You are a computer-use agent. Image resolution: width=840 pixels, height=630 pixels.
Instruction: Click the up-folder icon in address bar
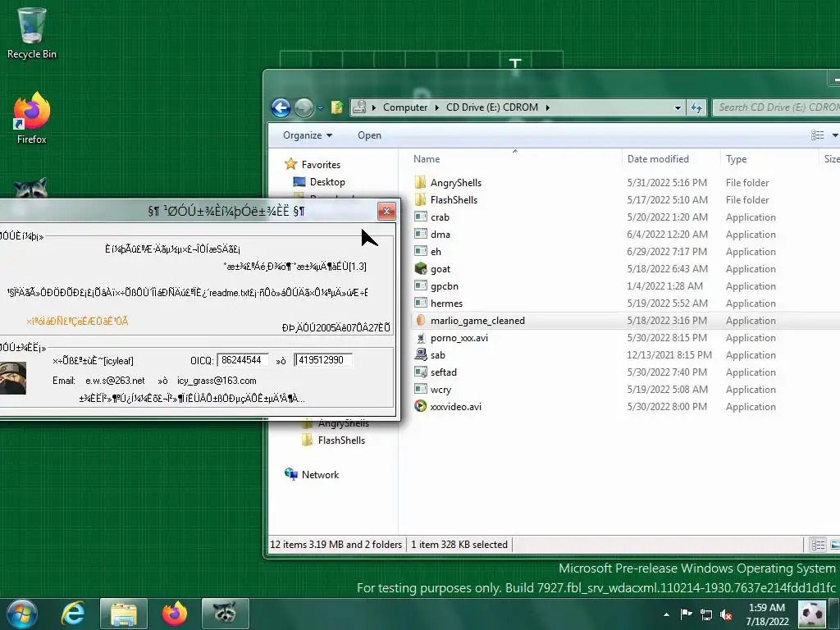pyautogui.click(x=337, y=107)
